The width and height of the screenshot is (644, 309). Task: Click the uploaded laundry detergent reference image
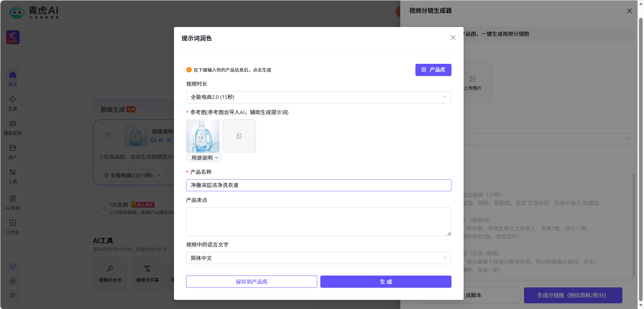point(203,136)
